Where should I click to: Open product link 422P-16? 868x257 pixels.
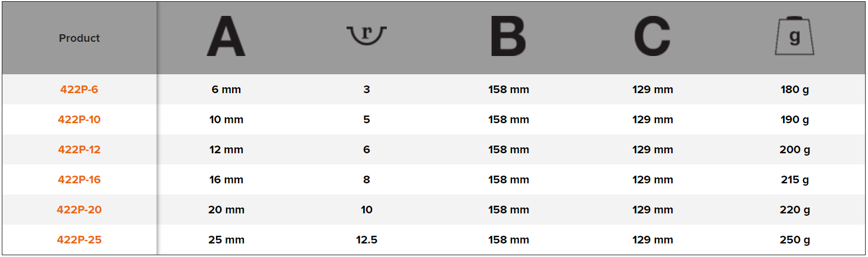click(79, 180)
